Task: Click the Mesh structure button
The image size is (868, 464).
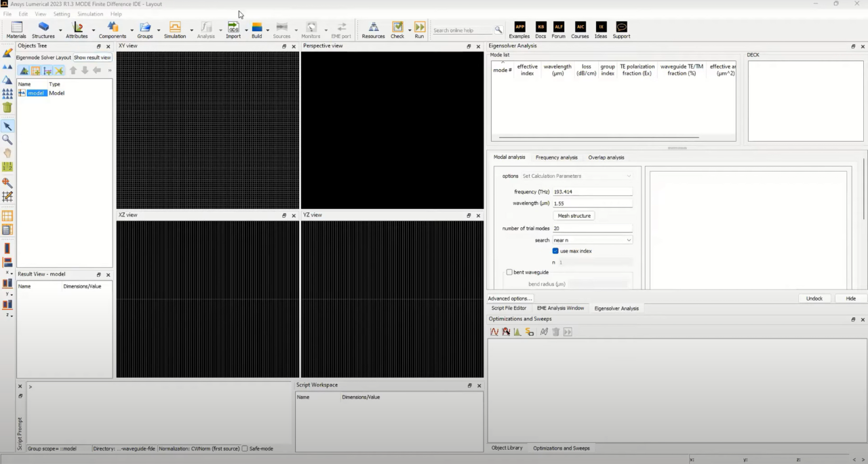Action: 575,216
